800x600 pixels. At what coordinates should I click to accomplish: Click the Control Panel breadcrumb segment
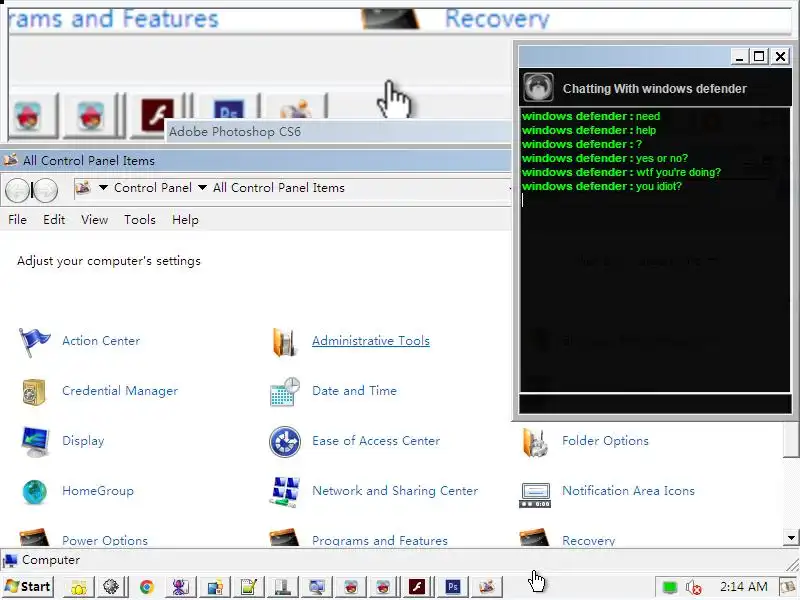click(x=153, y=188)
